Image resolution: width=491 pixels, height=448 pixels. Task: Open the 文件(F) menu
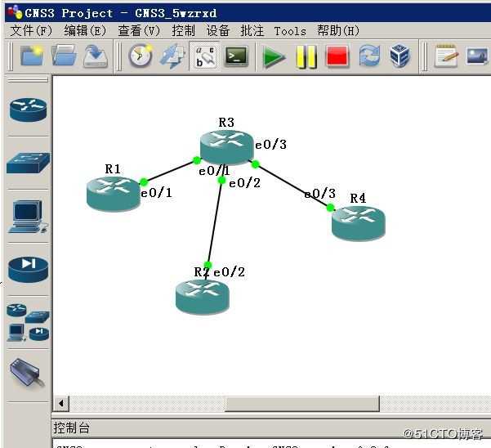point(31,31)
